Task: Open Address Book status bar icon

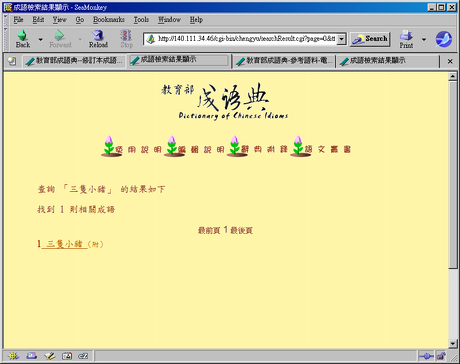Action: coord(67,356)
